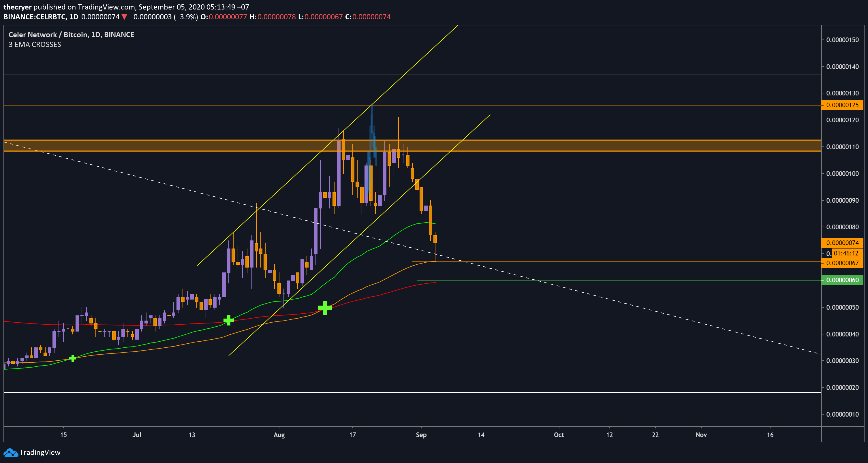Click the 0.00000110 price axis tick
This screenshot has width=868, height=463.
(x=842, y=147)
